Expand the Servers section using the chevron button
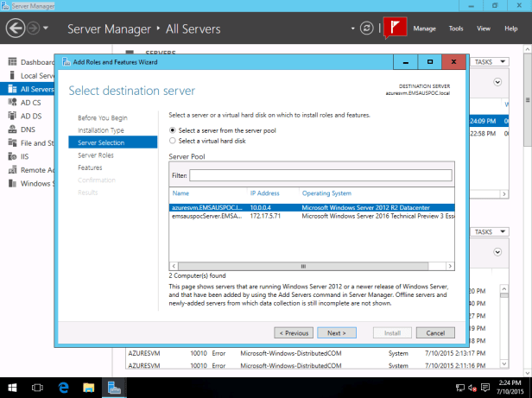Screen dimensions: 532x398 coord(498,82)
